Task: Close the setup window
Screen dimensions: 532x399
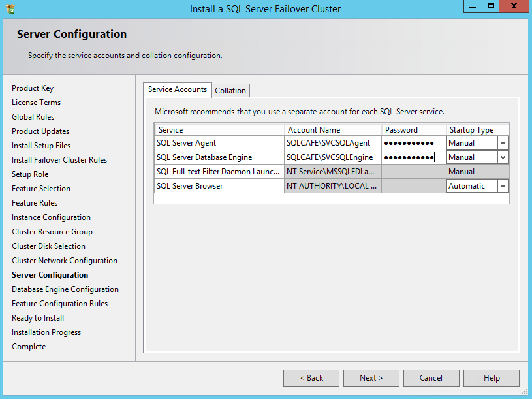Action: click(x=514, y=7)
